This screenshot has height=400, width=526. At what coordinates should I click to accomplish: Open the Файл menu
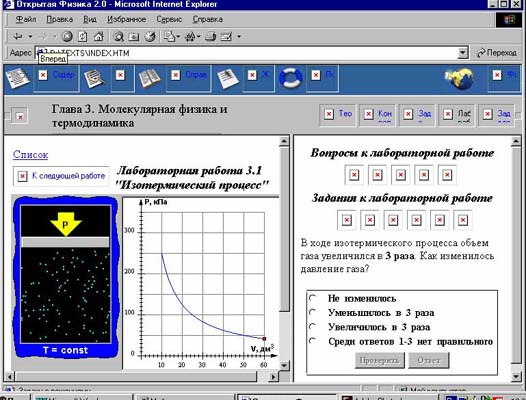25,19
